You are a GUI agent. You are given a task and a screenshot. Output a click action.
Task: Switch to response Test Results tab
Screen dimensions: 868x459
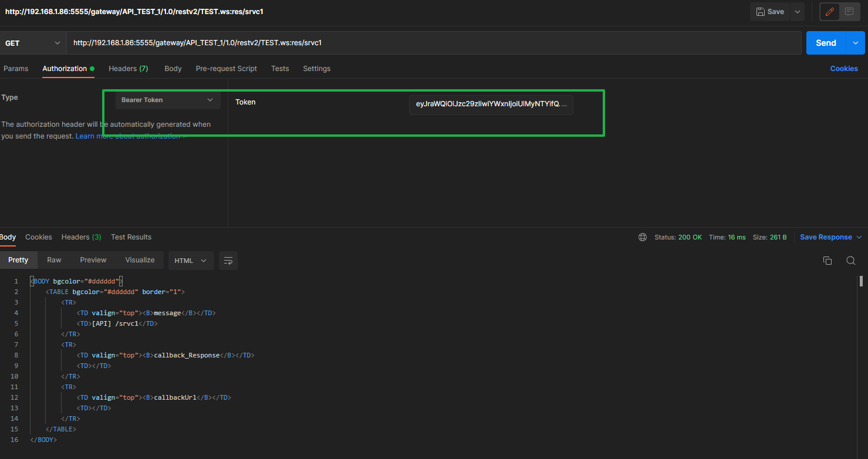131,237
